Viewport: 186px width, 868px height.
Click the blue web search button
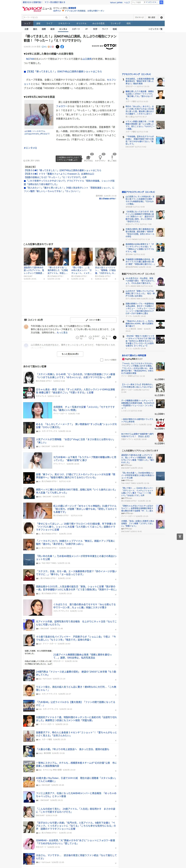pos(161,2)
